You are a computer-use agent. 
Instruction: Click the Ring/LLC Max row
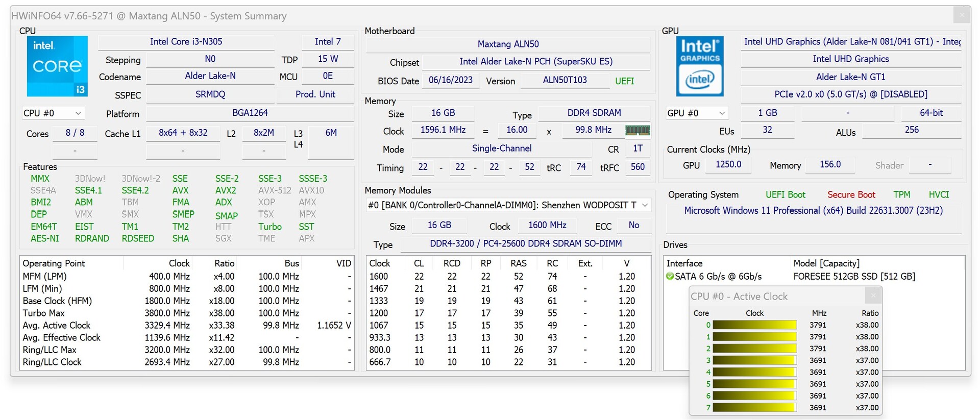pos(187,350)
